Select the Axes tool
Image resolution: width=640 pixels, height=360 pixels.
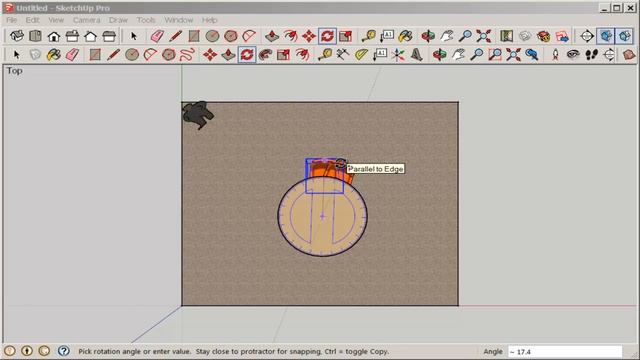coord(398,54)
